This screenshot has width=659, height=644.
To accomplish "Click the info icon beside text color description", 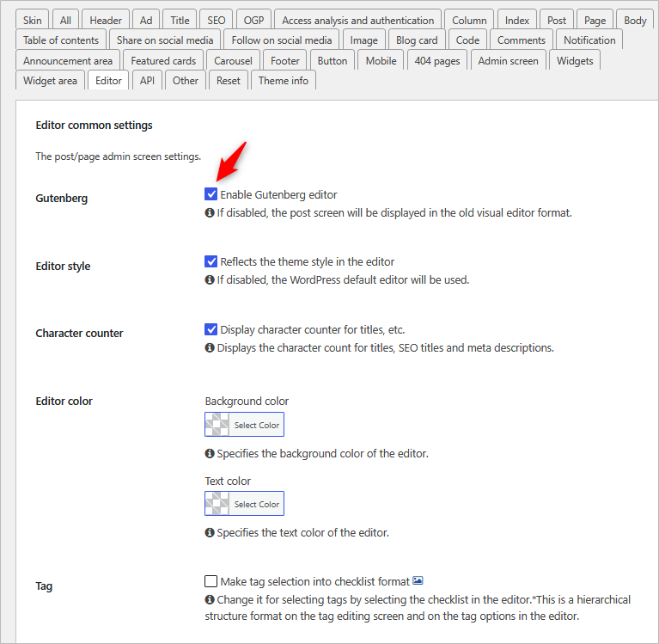I will (x=210, y=532).
